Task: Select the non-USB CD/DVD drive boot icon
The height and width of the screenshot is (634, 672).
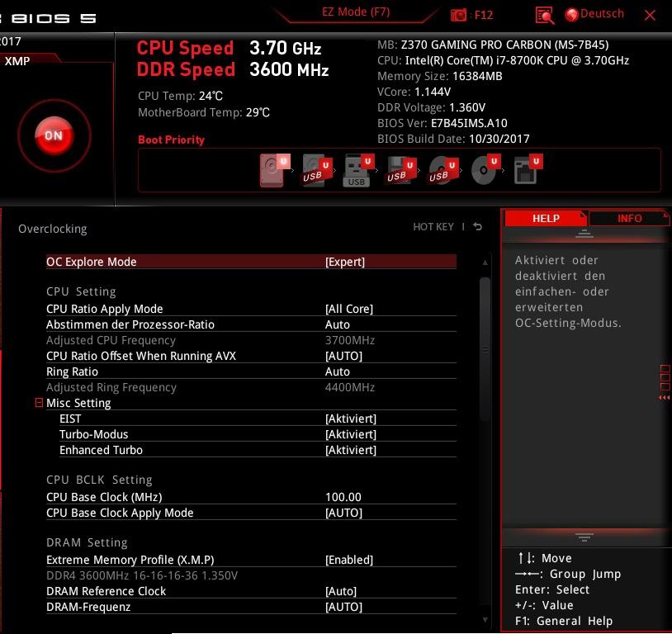Action: (485, 170)
